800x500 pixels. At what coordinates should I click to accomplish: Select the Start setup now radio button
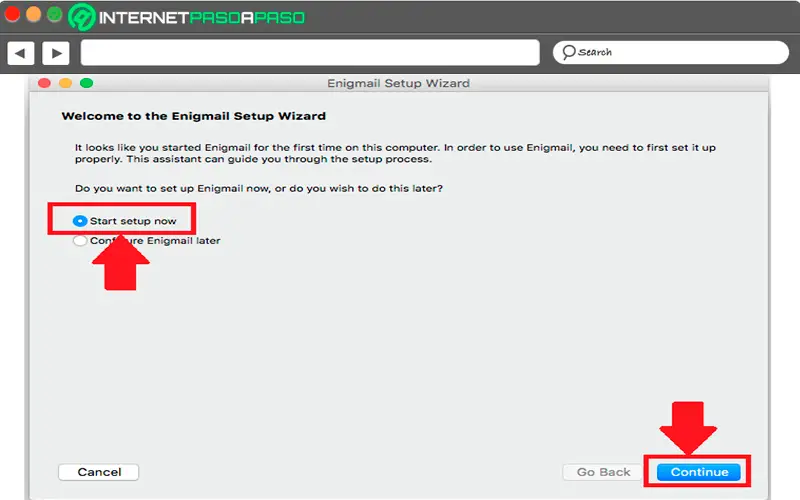(80, 221)
